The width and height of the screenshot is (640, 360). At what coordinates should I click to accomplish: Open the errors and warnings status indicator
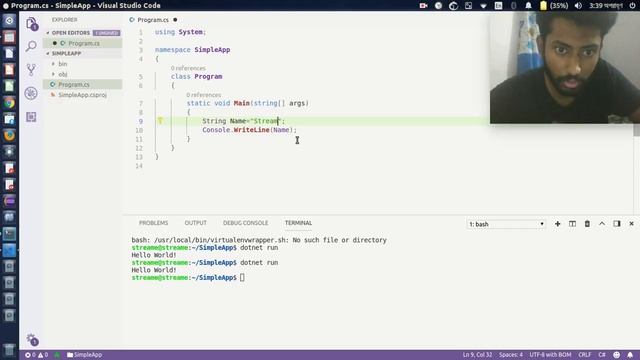pyautogui.click(x=36, y=355)
